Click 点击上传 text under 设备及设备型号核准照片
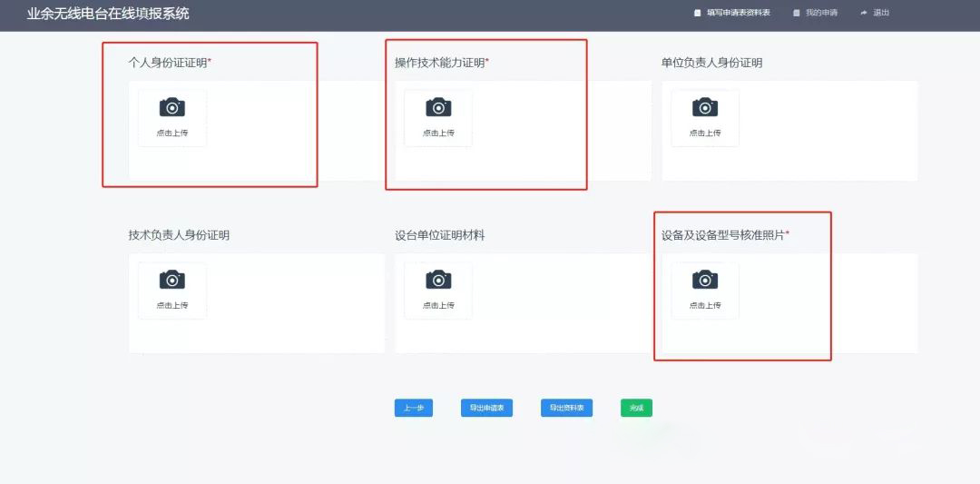The height and width of the screenshot is (484, 980). [x=705, y=305]
